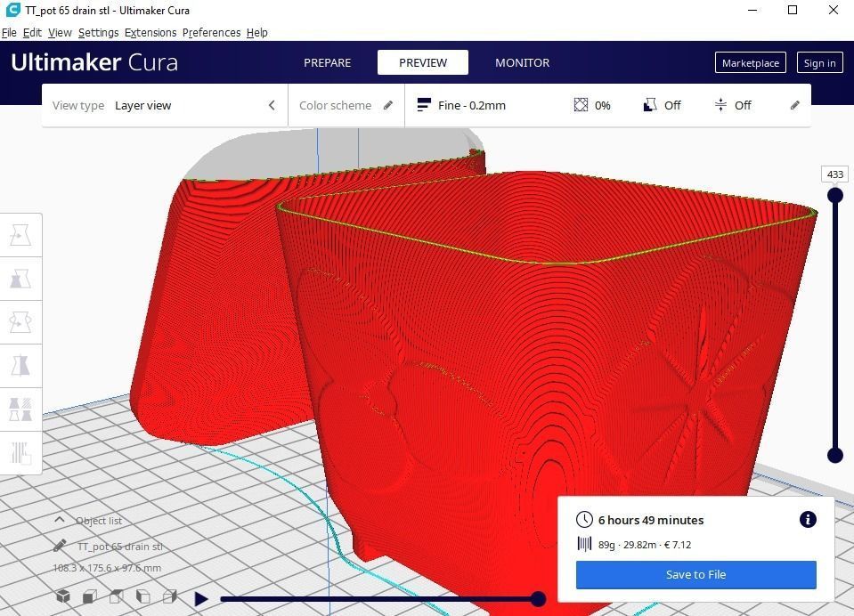Viewport: 854px width, 616px height.
Task: Click the pencil icon to edit print settings
Action: [x=795, y=105]
